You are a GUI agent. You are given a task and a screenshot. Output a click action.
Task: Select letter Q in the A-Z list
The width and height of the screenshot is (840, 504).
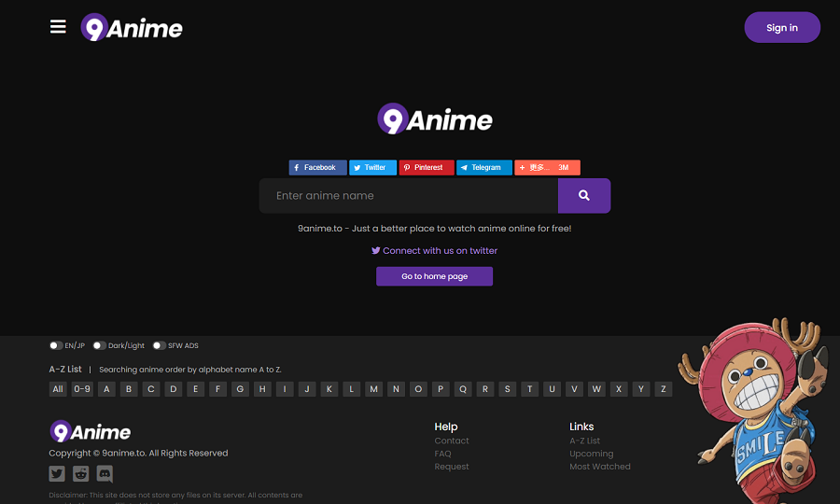(463, 389)
